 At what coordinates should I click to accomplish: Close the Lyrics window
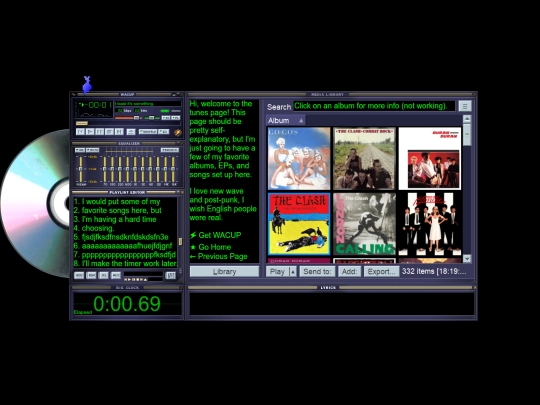(x=475, y=288)
